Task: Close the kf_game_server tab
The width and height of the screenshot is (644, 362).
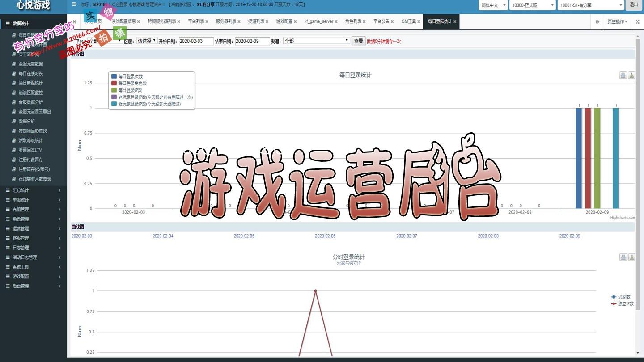Action: tap(336, 21)
